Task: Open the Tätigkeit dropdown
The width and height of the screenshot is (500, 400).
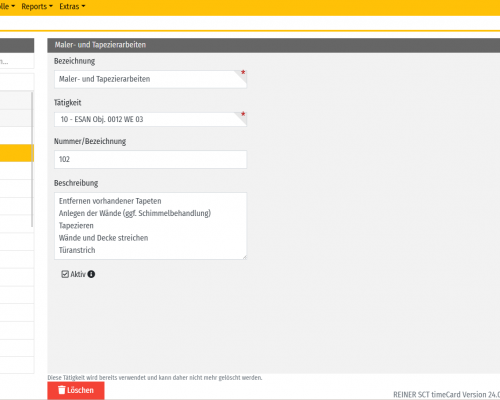Action: coord(150,119)
